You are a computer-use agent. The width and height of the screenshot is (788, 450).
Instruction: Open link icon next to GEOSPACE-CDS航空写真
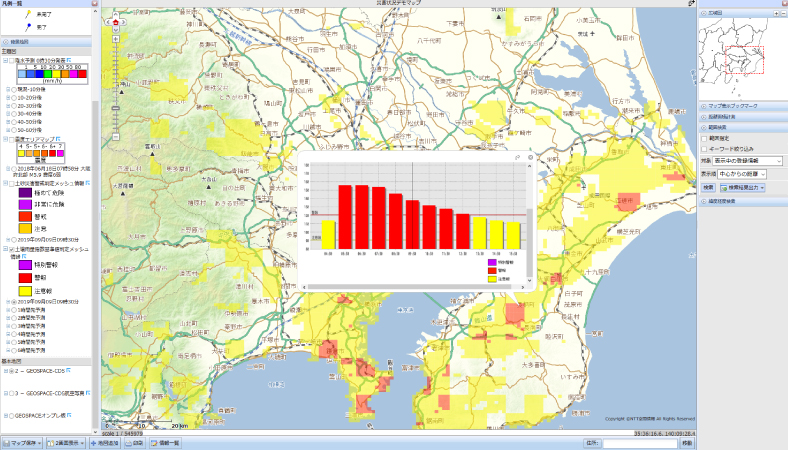click(x=88, y=393)
